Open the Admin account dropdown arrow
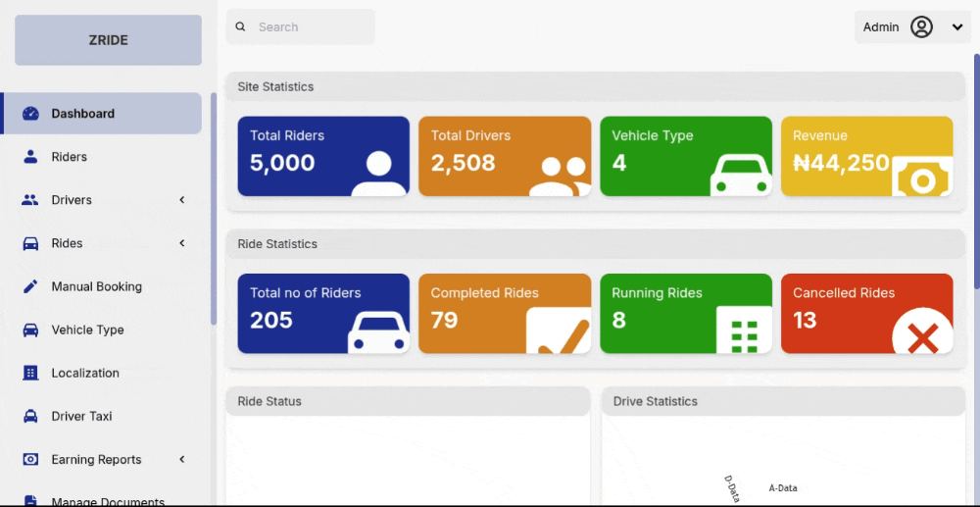Viewport: 980px width, 507px height. (956, 26)
